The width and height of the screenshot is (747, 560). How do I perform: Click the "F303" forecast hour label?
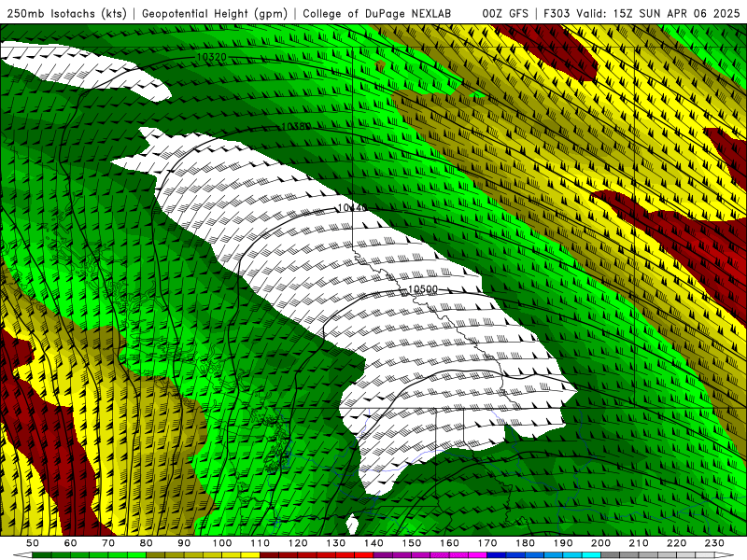pos(557,13)
